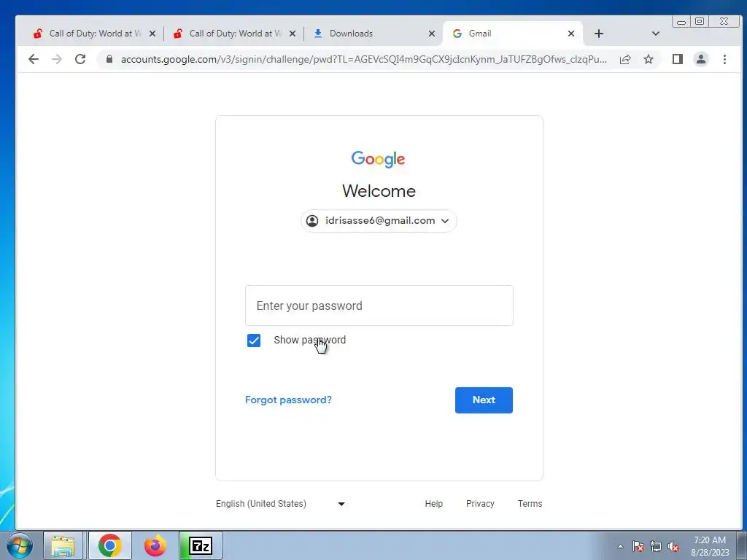747x560 pixels.
Task: Click the blue Next button
Action: click(484, 400)
